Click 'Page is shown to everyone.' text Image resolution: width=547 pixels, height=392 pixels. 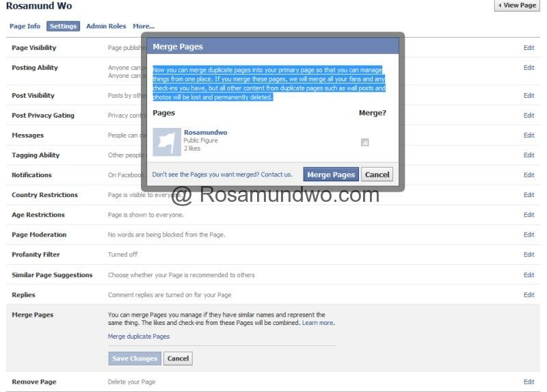point(146,215)
